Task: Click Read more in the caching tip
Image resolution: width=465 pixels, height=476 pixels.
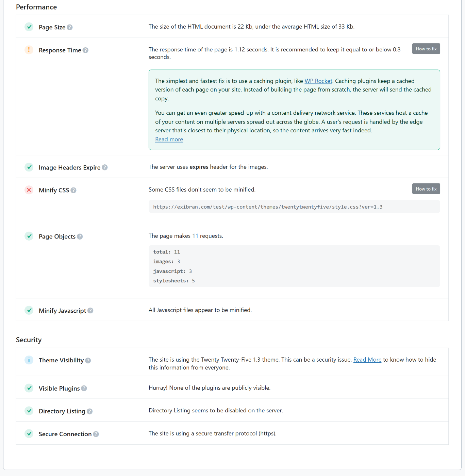Action: pyautogui.click(x=169, y=139)
